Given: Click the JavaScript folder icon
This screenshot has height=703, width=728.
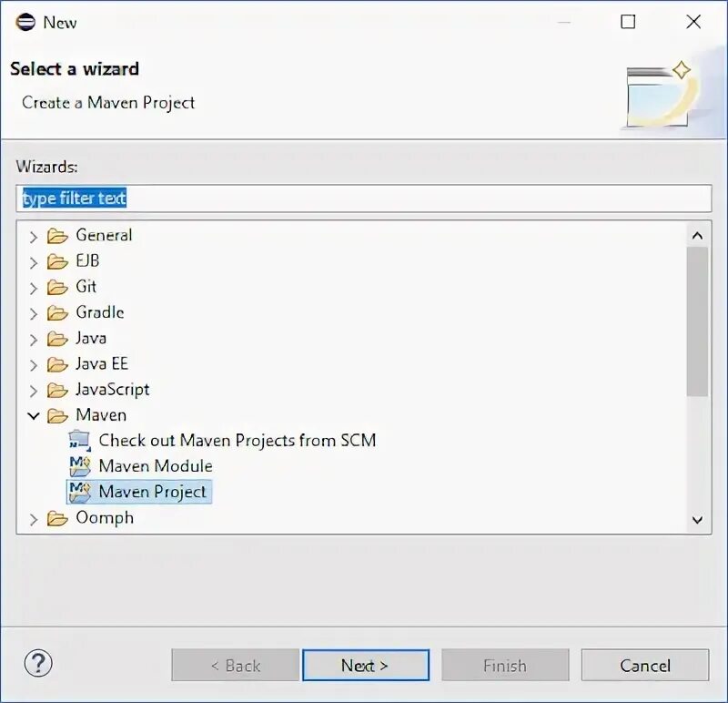Looking at the screenshot, I should point(57,391).
